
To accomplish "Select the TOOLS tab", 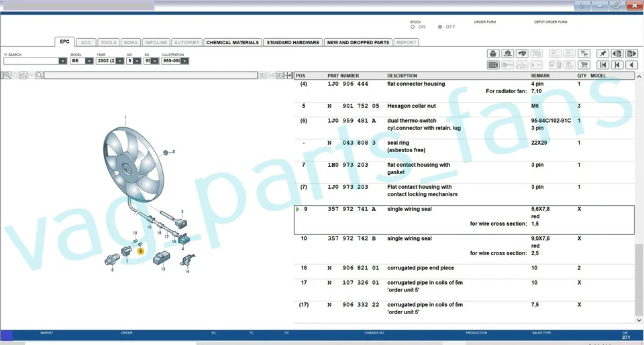I will tap(109, 42).
